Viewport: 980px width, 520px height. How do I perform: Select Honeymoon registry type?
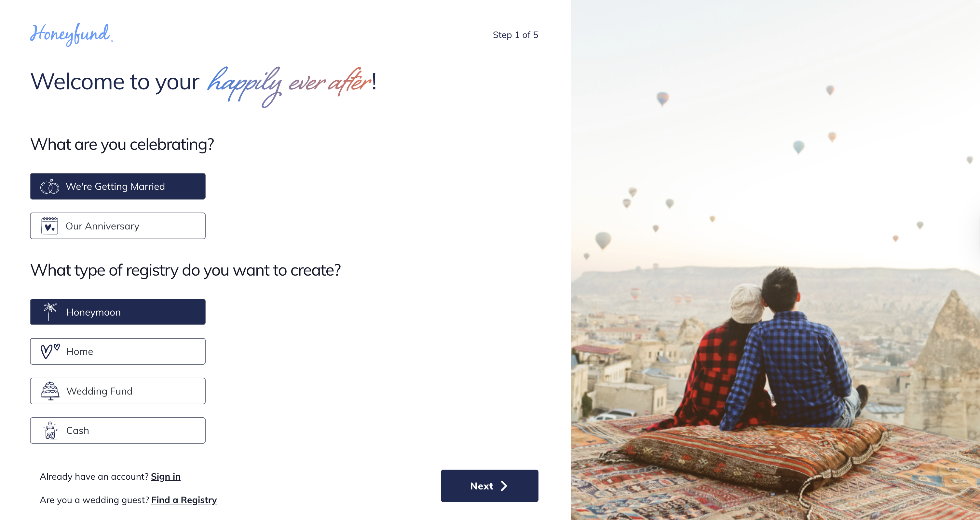pos(118,312)
